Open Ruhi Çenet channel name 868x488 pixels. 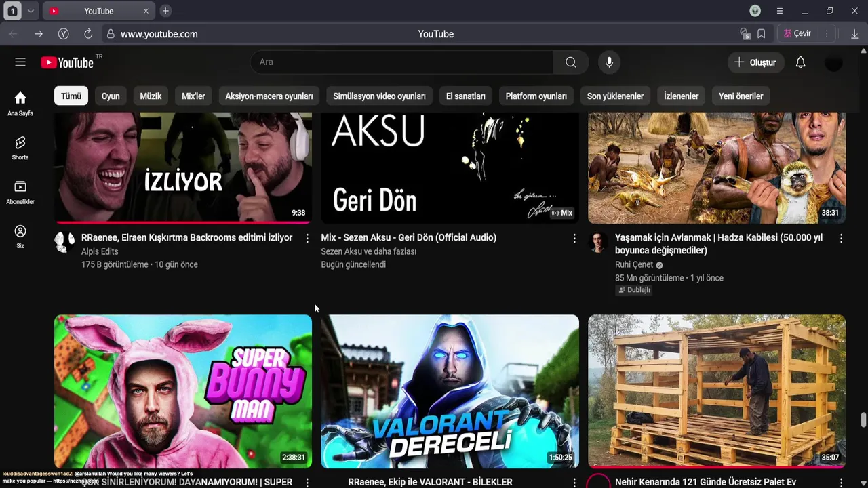click(634, 265)
